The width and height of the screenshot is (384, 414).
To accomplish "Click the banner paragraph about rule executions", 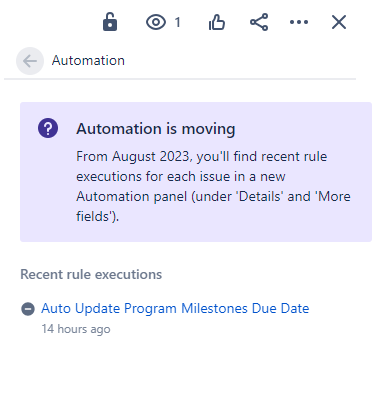I will coord(213,186).
